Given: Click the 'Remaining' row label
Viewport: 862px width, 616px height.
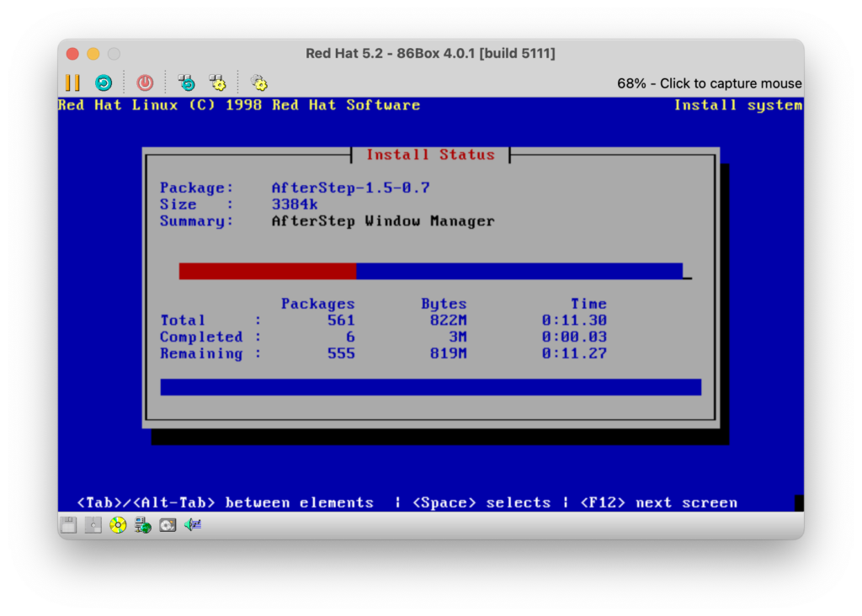Looking at the screenshot, I should coord(201,353).
